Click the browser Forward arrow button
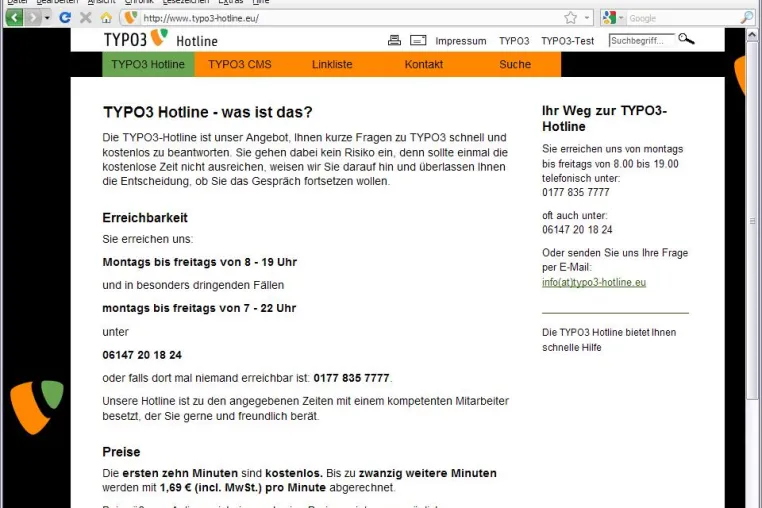 (x=33, y=18)
